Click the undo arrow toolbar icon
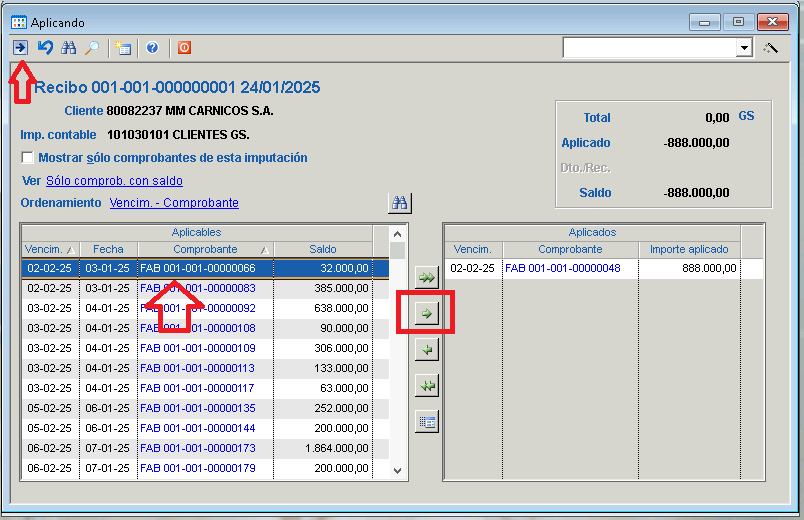Viewport: 804px width, 520px height. 45,47
